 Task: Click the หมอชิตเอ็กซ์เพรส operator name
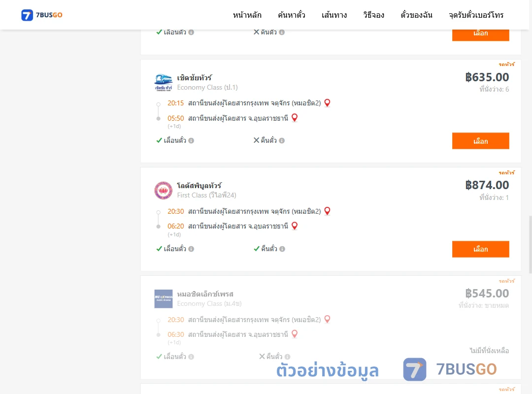pos(205,294)
